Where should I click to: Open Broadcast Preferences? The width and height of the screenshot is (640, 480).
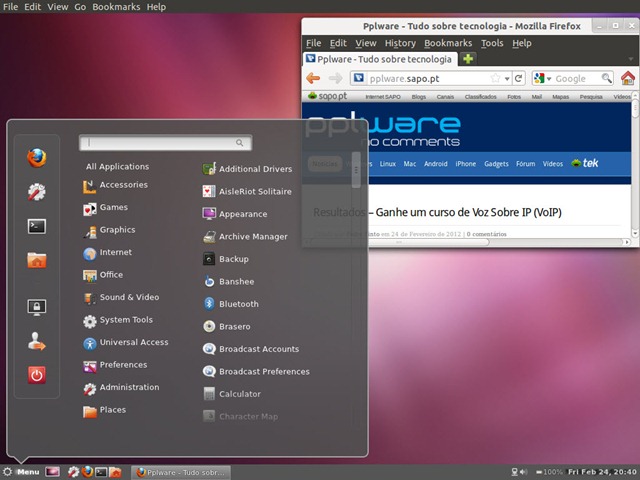point(256,371)
